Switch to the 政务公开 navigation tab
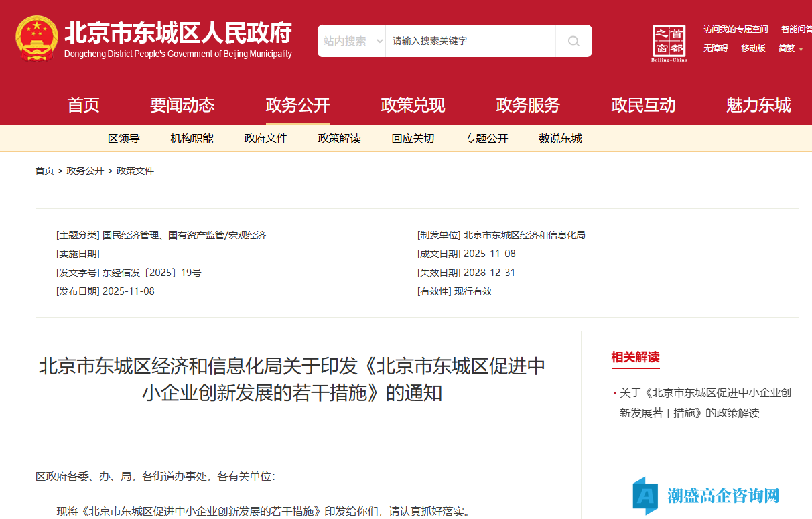This screenshot has width=812, height=519. [x=297, y=104]
